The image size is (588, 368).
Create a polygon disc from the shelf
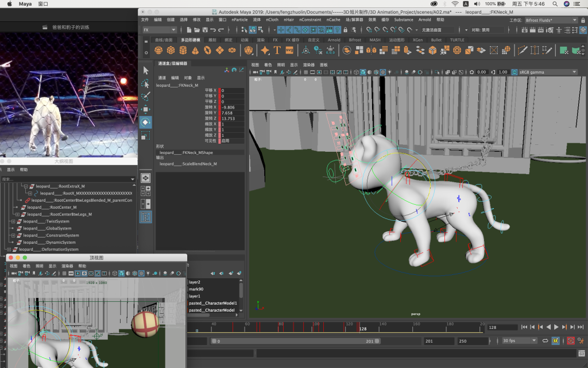coord(232,50)
